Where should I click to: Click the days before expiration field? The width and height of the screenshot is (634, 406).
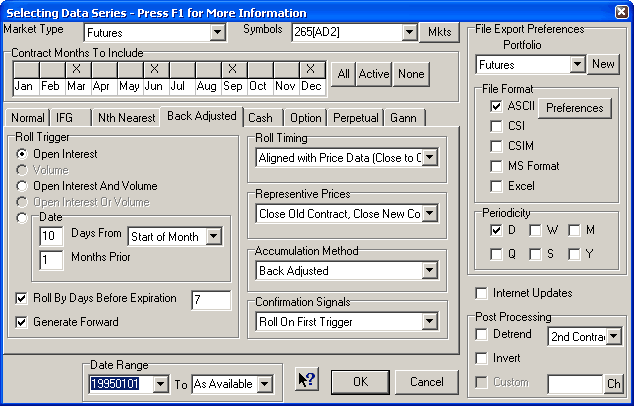click(x=210, y=300)
